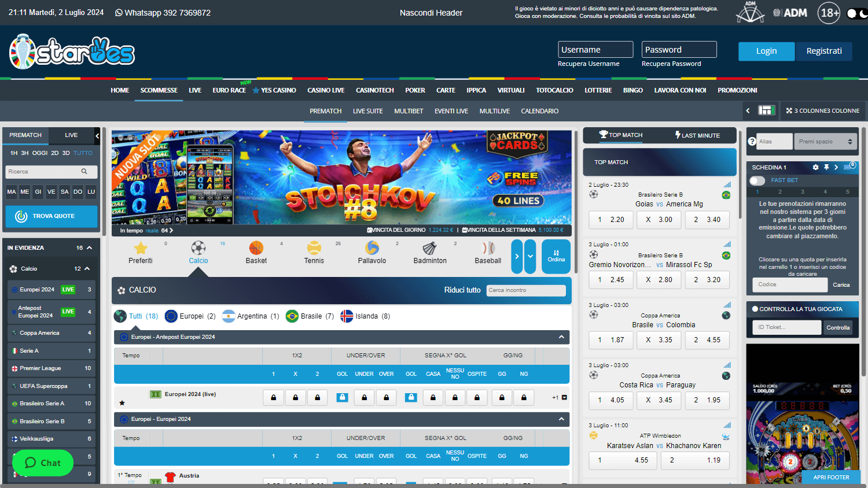Select the OGGI time filter
This screenshot has width=868, height=488.
pyautogui.click(x=40, y=153)
